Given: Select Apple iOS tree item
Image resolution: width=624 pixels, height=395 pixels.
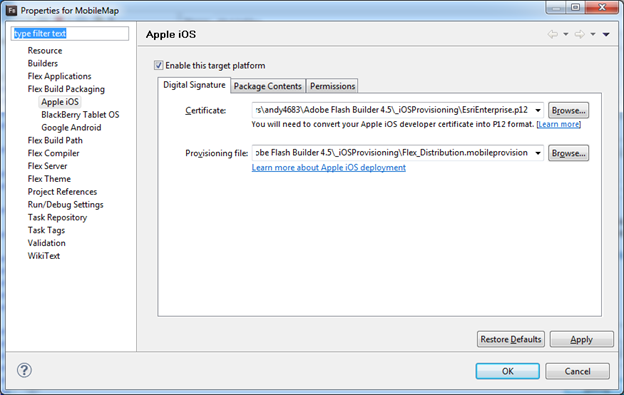Looking at the screenshot, I should coord(60,102).
